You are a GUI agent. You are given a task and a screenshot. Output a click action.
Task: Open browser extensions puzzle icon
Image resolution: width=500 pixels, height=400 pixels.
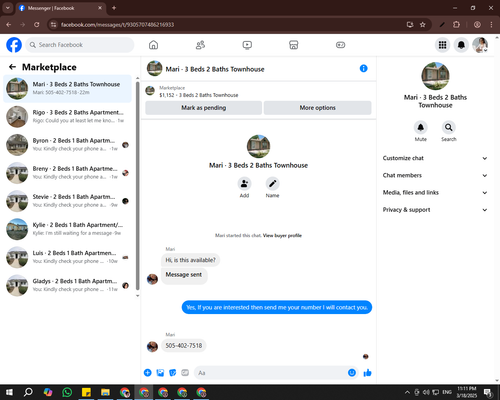[456, 25]
